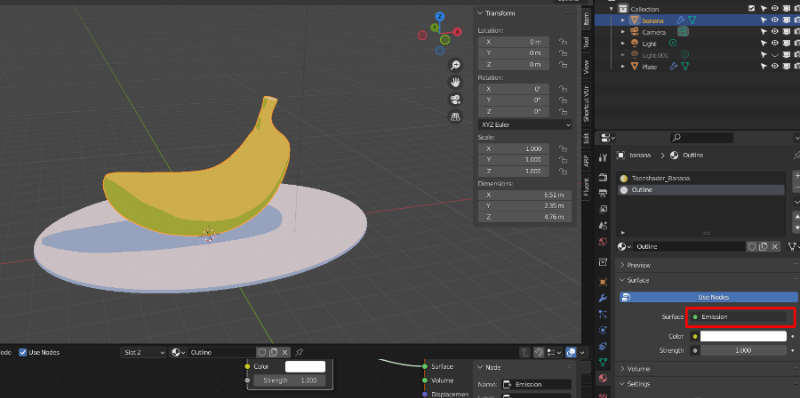Viewport: 800px width, 398px height.
Task: Click the red X axis on gizmo
Action: coord(458,32)
